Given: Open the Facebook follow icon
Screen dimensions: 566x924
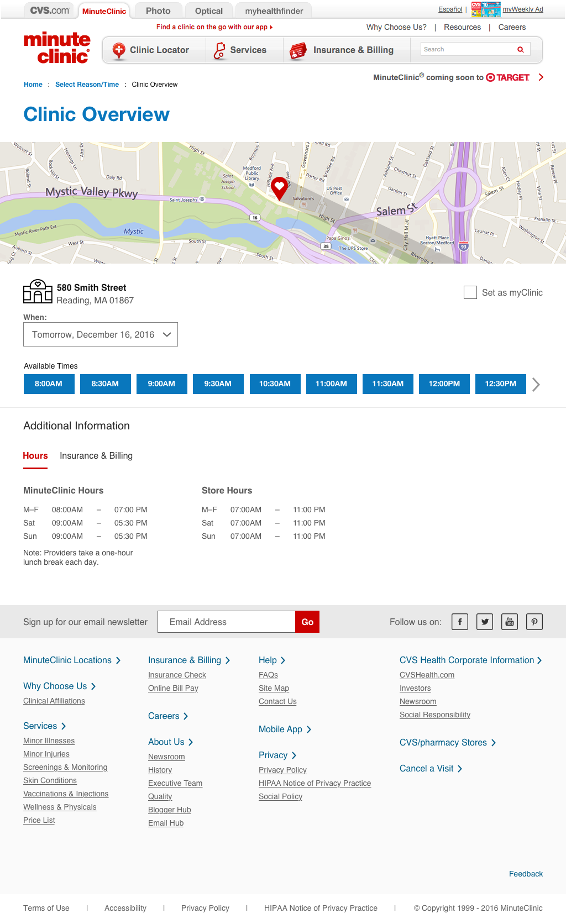Looking at the screenshot, I should point(460,622).
